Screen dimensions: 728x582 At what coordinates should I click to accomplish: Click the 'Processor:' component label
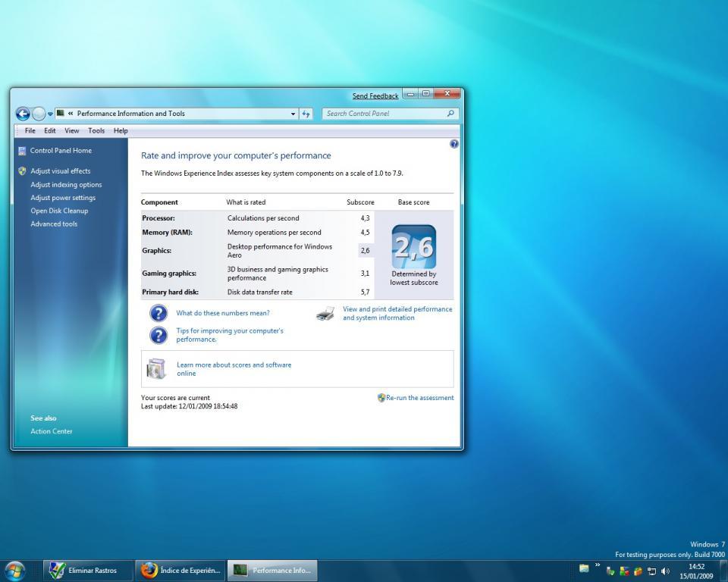point(158,218)
